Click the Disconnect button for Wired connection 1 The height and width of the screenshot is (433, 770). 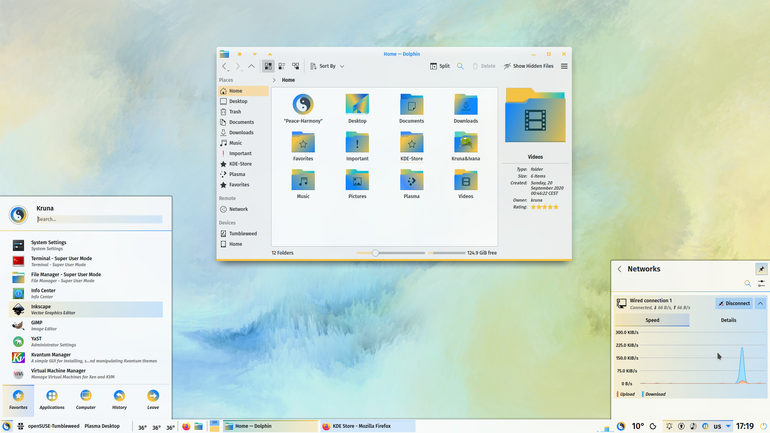(734, 303)
